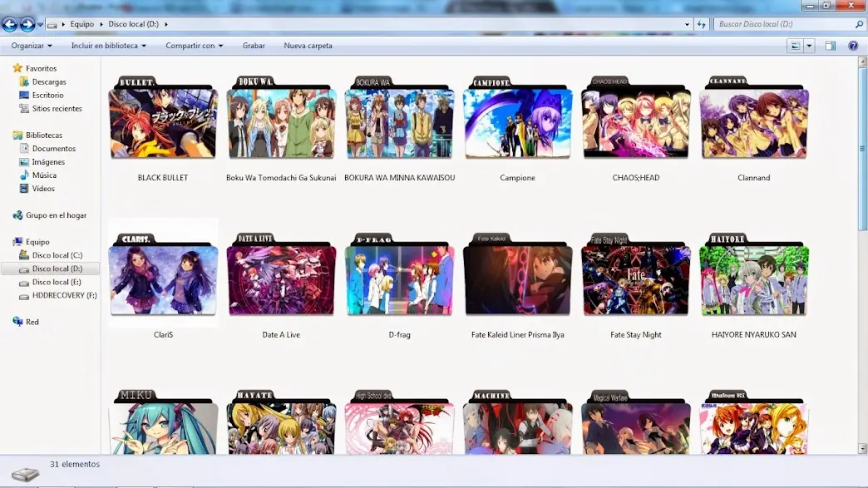Select Grupo en el hogar
Viewport: 868px width, 488px height.
coord(56,215)
